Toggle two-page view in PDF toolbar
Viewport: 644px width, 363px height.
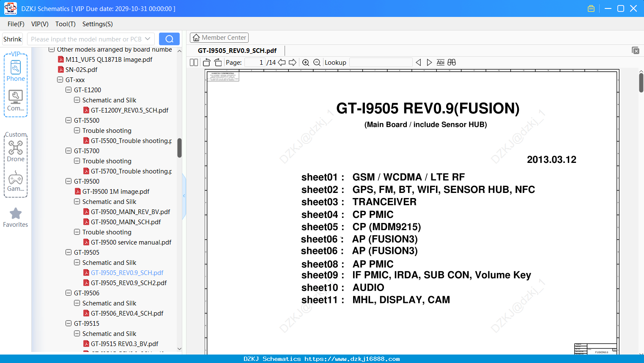(194, 63)
